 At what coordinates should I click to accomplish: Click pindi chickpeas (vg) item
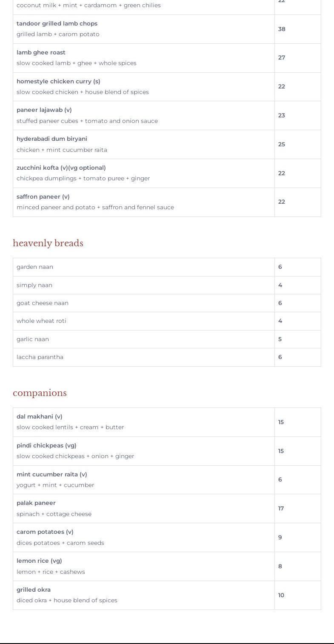coord(46,445)
